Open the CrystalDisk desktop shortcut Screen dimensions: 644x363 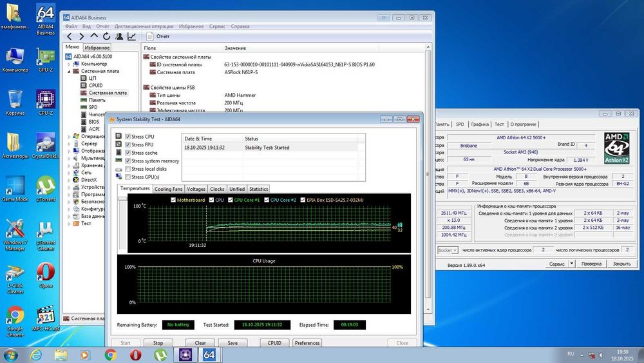(46, 146)
